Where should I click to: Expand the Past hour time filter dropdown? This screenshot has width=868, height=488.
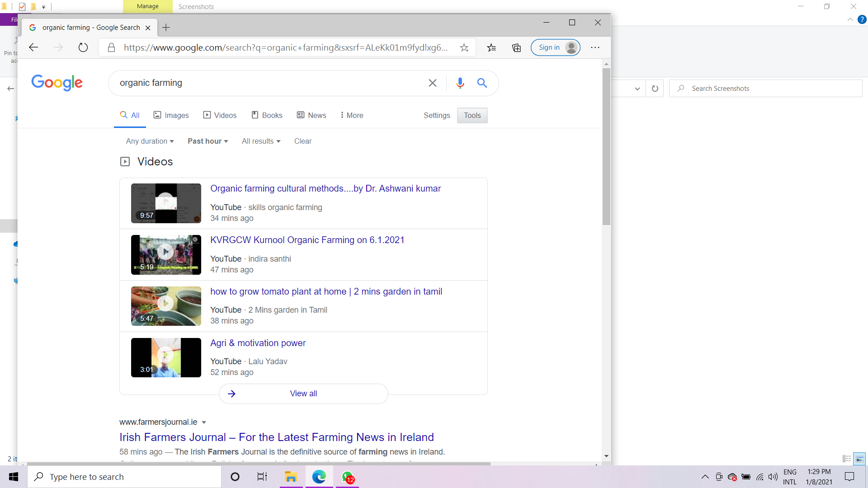[208, 141]
